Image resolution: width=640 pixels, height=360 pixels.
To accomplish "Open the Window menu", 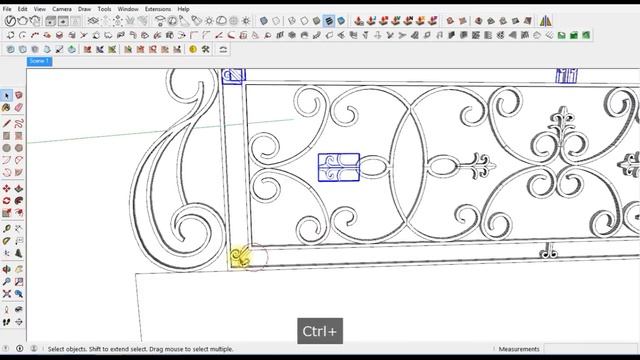I will tap(128, 9).
